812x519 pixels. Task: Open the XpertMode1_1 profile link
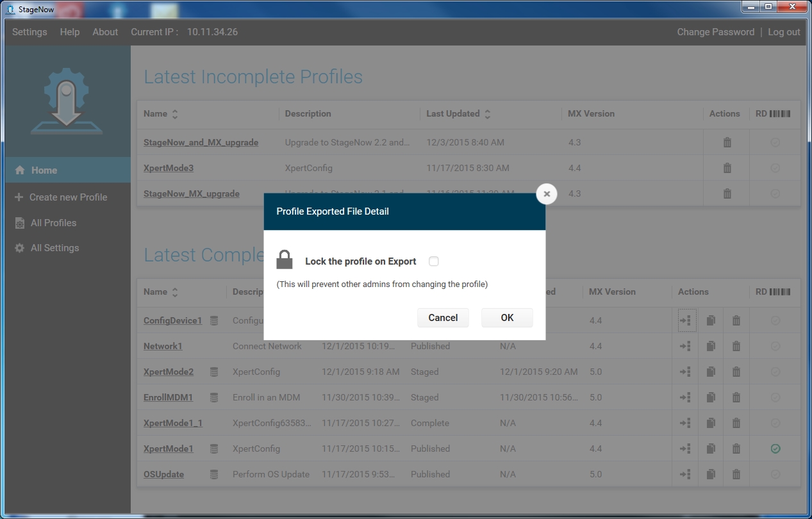173,423
